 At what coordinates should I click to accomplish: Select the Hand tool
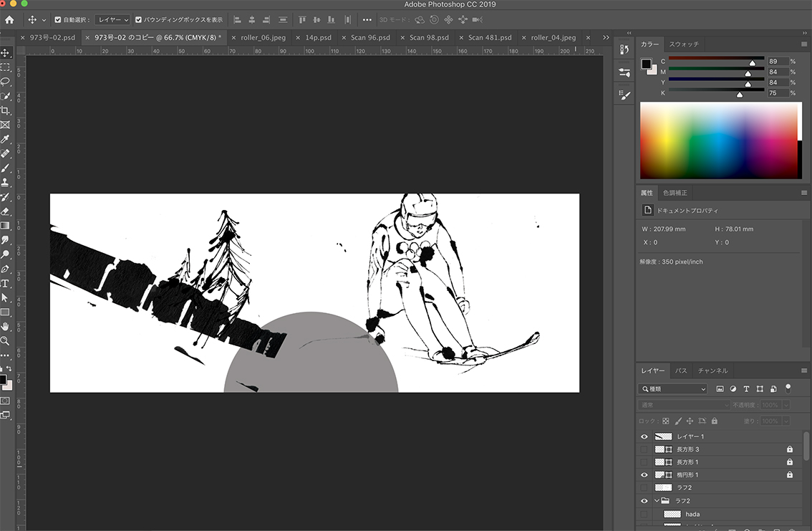(x=5, y=327)
